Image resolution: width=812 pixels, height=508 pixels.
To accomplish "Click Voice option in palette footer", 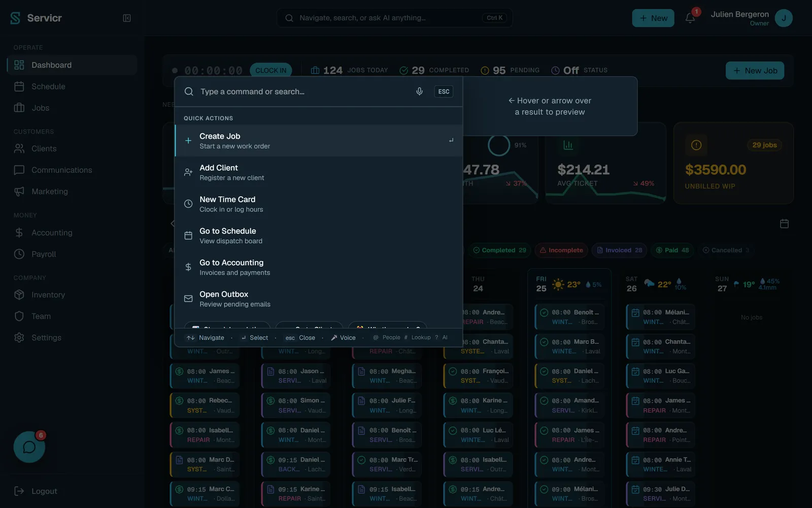I will coord(343,337).
